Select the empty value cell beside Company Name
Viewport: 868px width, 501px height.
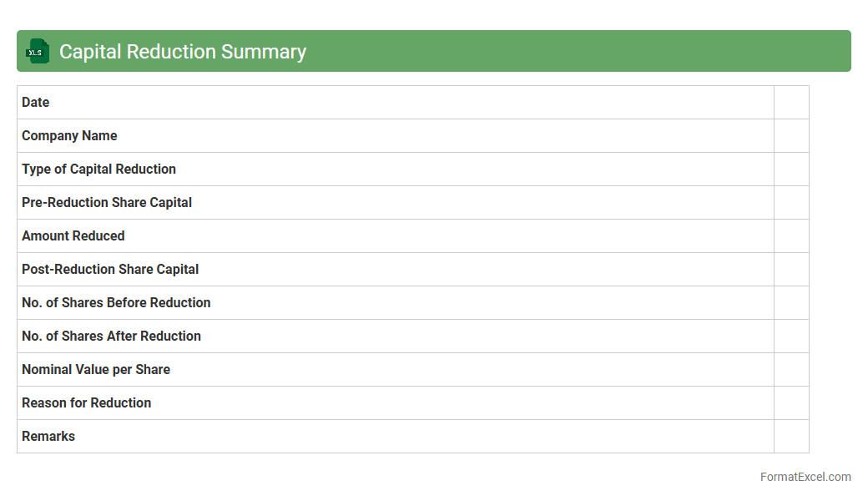coord(790,136)
